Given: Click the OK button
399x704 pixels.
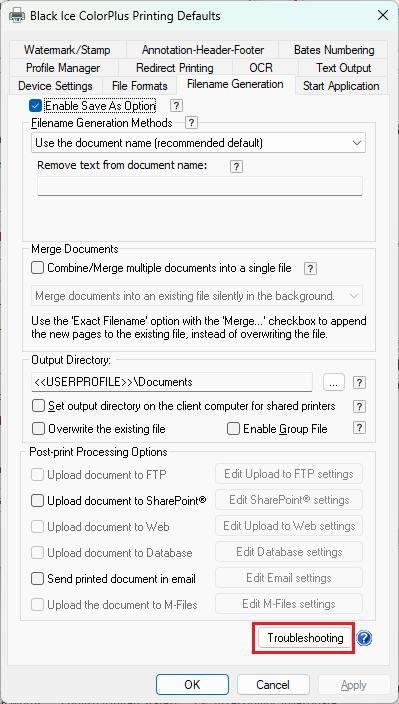Looking at the screenshot, I should [x=193, y=684].
